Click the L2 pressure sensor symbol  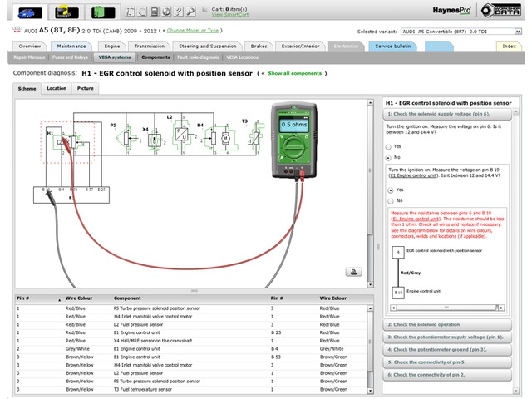click(x=182, y=135)
